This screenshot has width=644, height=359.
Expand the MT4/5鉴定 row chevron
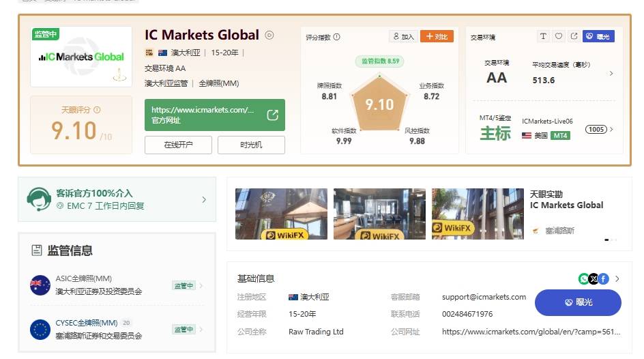pos(611,130)
